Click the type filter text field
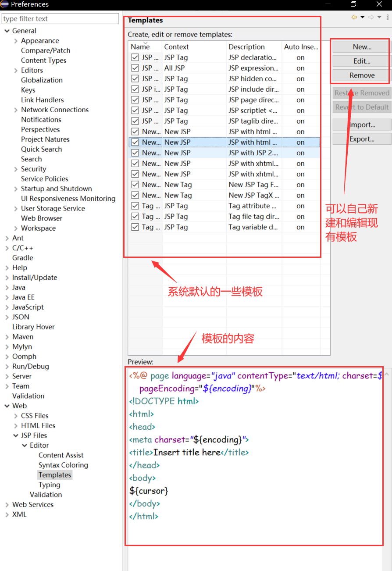Viewport: 392px width, 571px height. click(61, 18)
